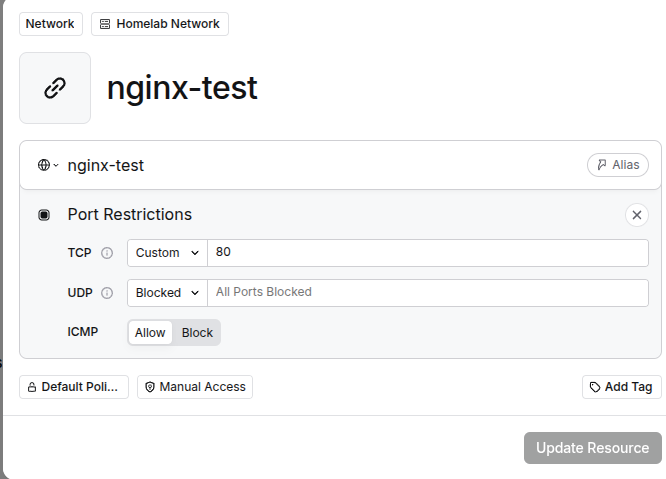Expand the address type chevron by globe
The image size is (666, 479).
56,166
